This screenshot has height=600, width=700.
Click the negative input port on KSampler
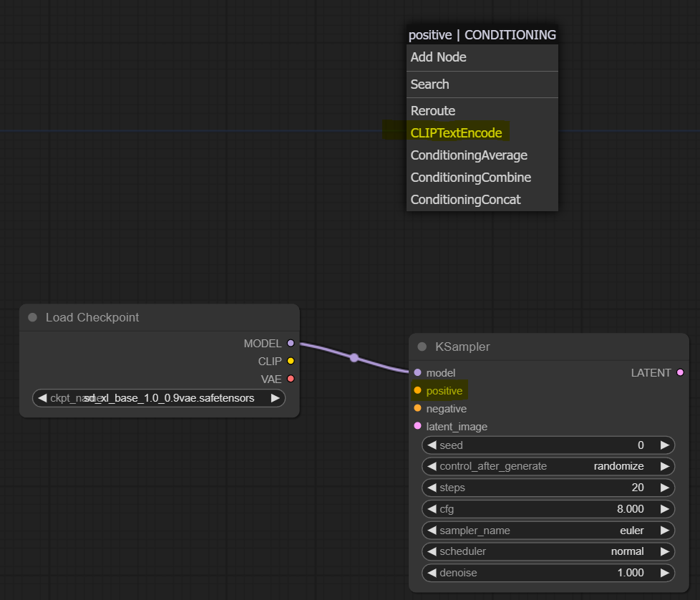[x=417, y=408]
